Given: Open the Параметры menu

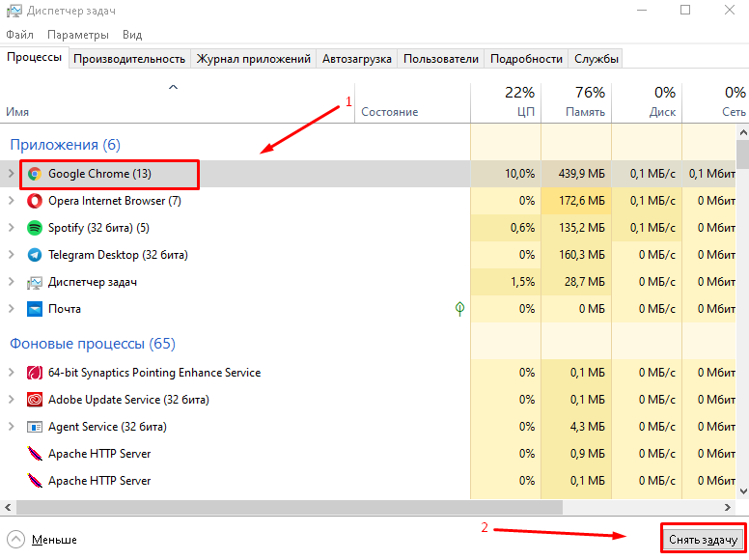Looking at the screenshot, I should 78,35.
